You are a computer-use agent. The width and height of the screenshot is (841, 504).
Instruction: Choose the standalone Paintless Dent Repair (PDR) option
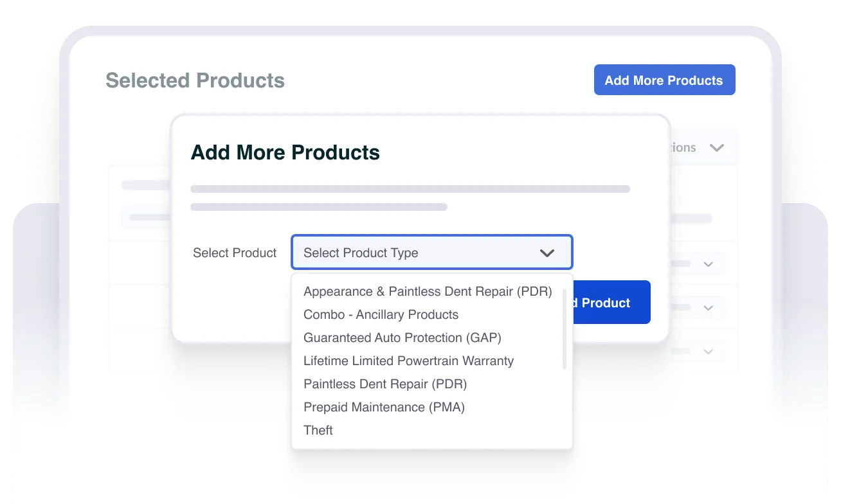pos(384,384)
